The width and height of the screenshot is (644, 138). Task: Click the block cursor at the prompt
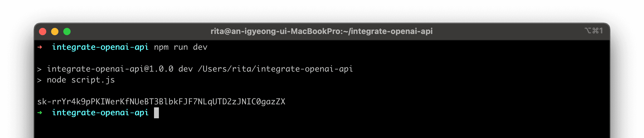point(156,113)
